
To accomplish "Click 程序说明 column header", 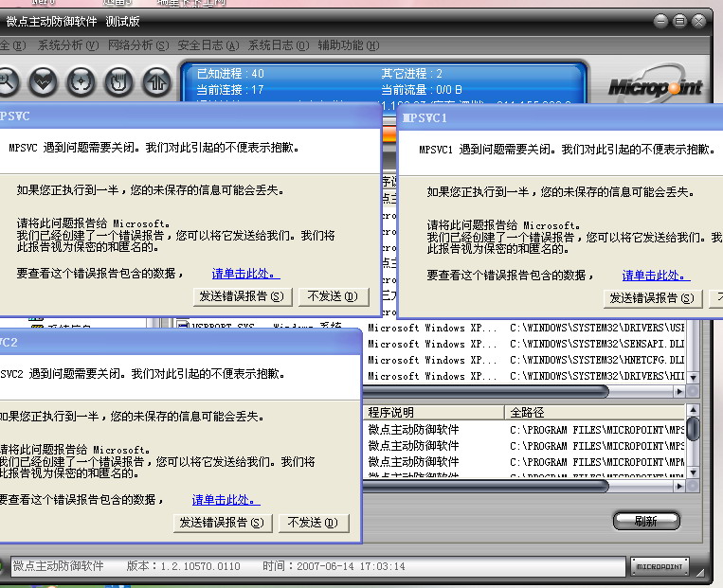I will click(x=433, y=412).
